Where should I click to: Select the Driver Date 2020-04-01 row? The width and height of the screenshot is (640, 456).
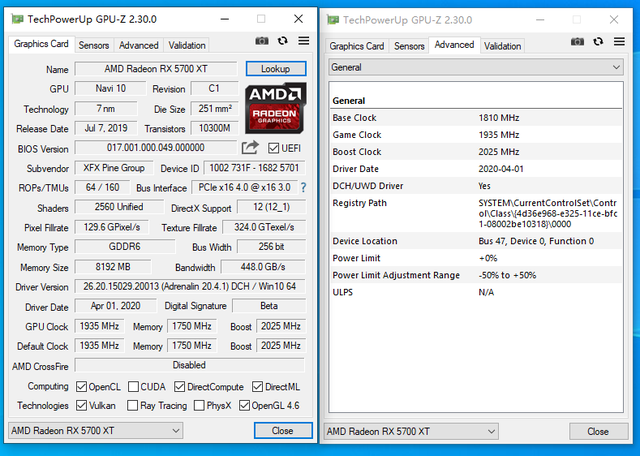tap(476, 169)
